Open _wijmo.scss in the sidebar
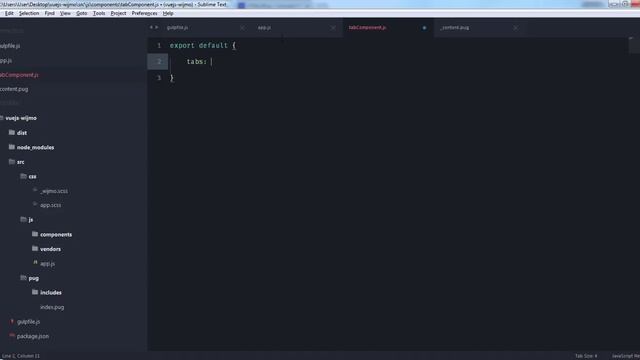This screenshot has height=360, width=640. (x=54, y=191)
